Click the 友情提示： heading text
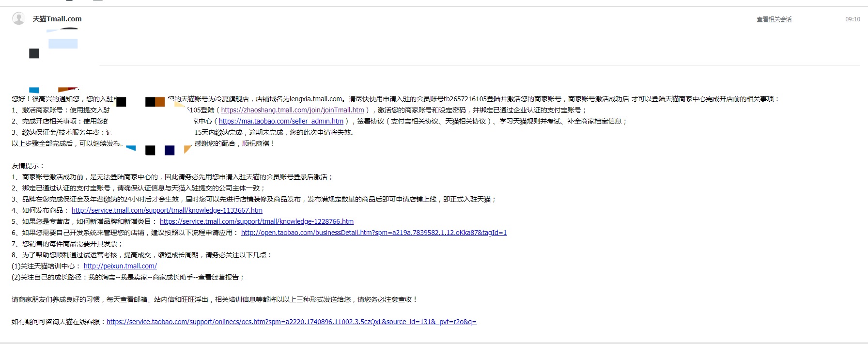This screenshot has width=868, height=344. pyautogui.click(x=29, y=166)
